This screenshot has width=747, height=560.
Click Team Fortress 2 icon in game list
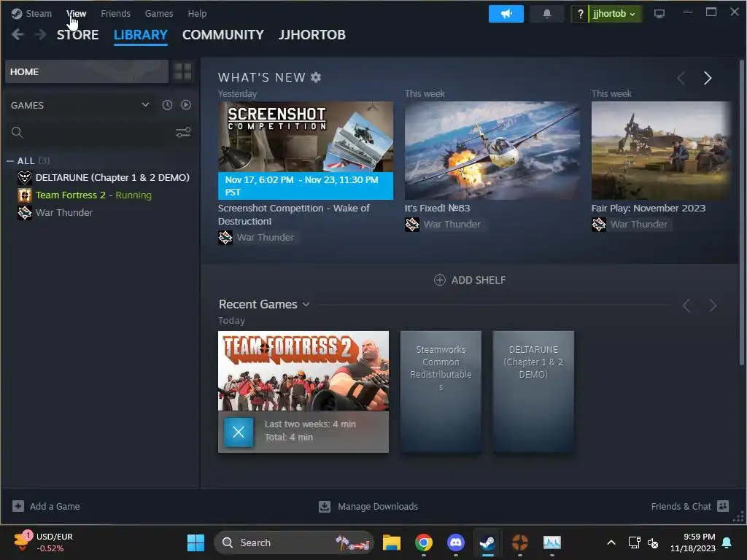point(25,195)
